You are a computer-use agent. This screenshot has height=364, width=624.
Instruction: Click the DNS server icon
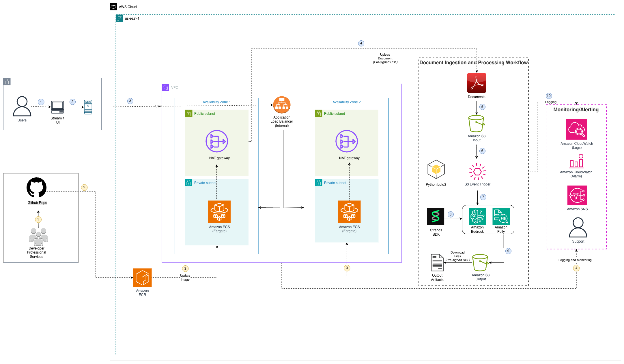[88, 107]
